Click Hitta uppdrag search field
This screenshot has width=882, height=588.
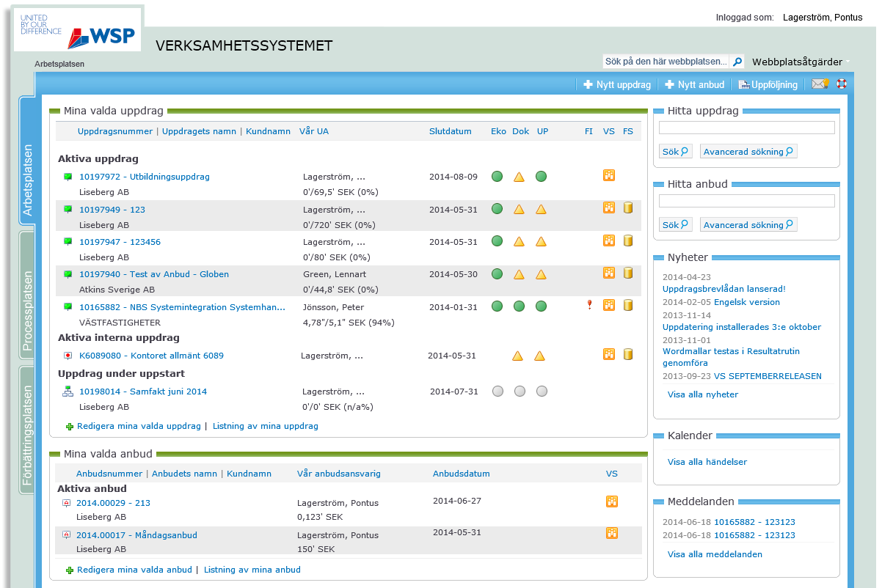747,128
